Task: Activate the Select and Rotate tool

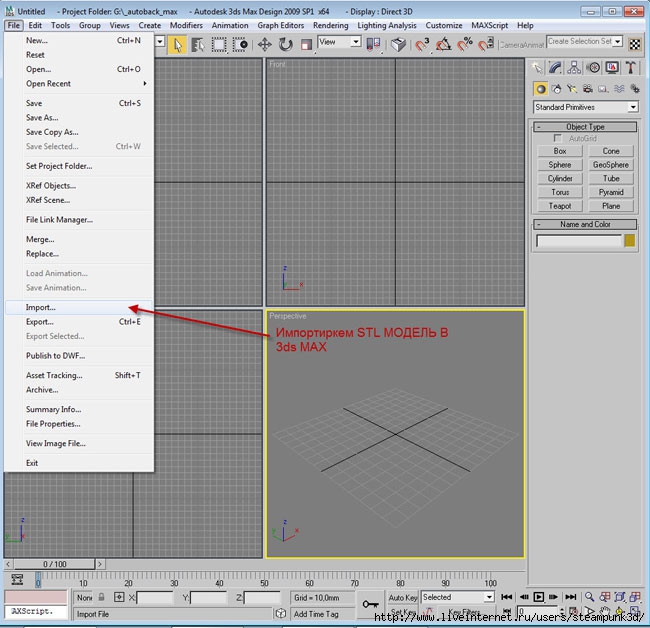Action: point(286,45)
